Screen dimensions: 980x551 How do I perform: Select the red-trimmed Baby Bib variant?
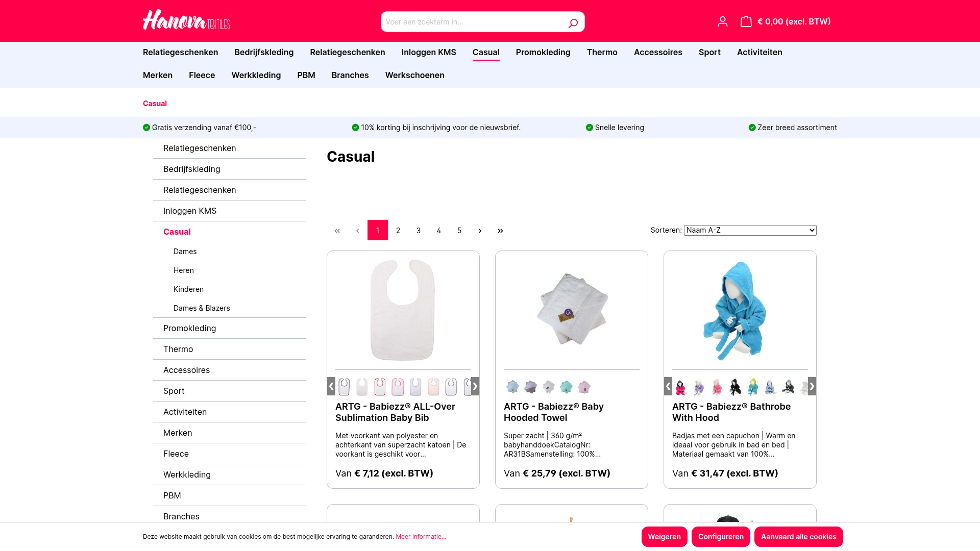[380, 387]
